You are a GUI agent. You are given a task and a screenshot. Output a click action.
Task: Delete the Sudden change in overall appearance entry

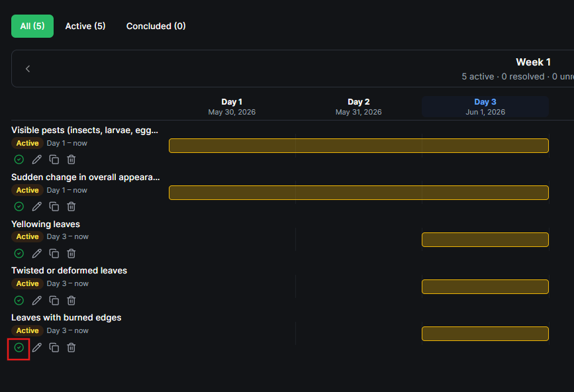click(72, 207)
